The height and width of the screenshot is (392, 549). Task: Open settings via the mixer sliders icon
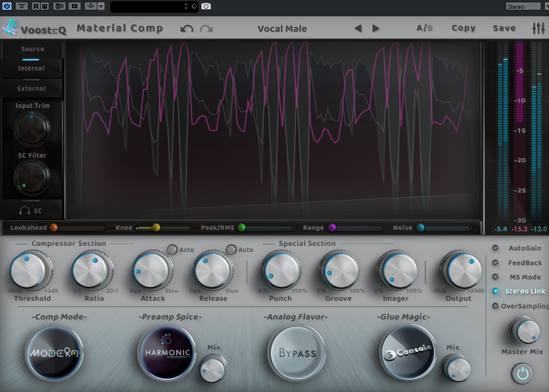pos(539,28)
